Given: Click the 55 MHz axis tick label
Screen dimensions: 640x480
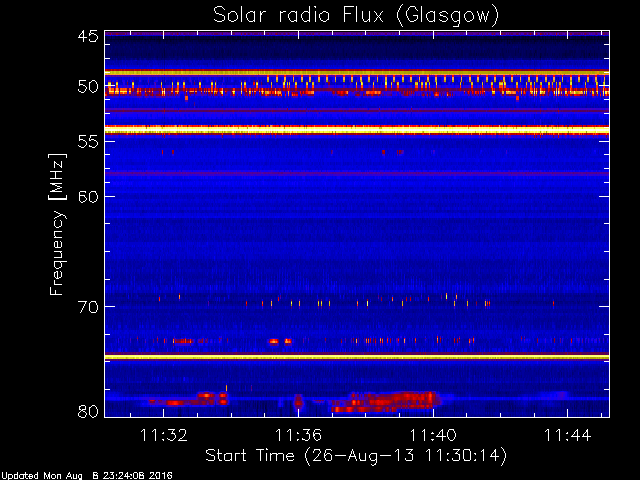Looking at the screenshot, I should (x=88, y=141).
